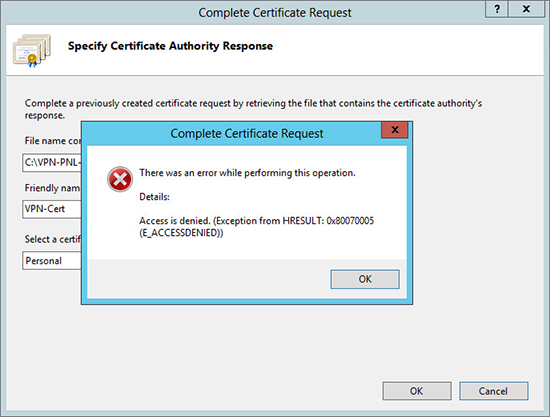
Task: Dismiss the error with the popup OK button
Action: click(365, 279)
